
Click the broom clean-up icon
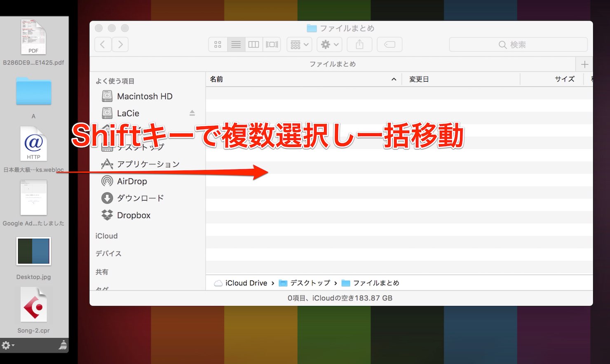point(63,345)
